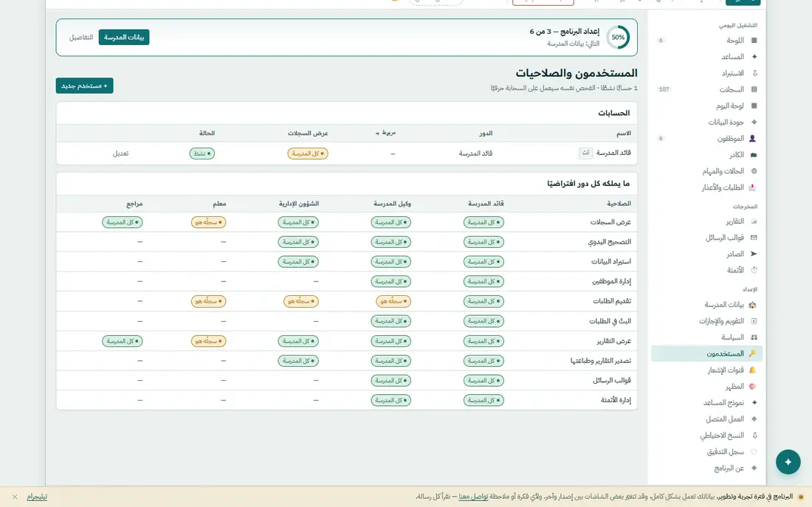Follow the تواصل معنا link in banner
Viewport: 812px width, 507px height.
[x=473, y=497]
